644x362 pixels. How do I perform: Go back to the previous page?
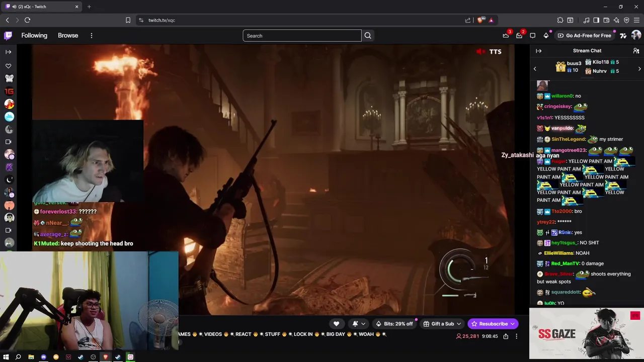pos(7,20)
